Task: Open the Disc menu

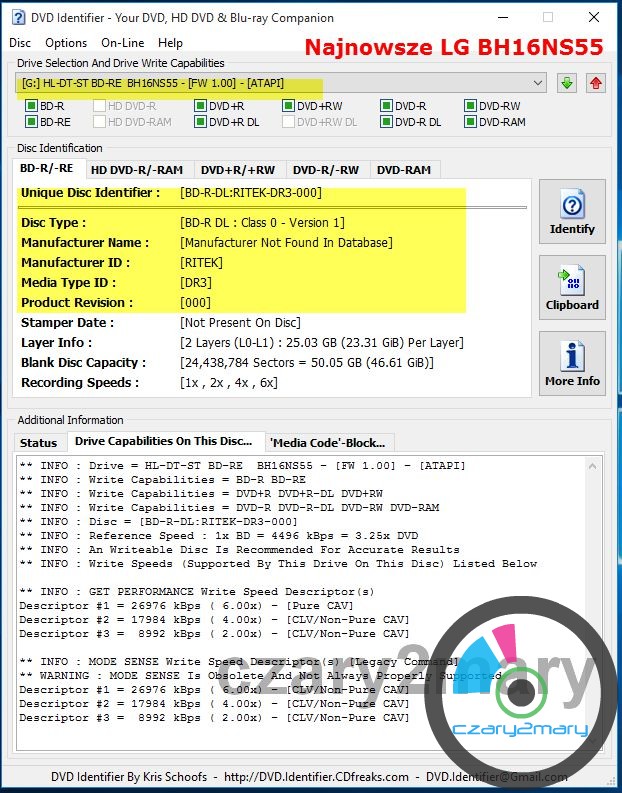Action: coord(20,43)
